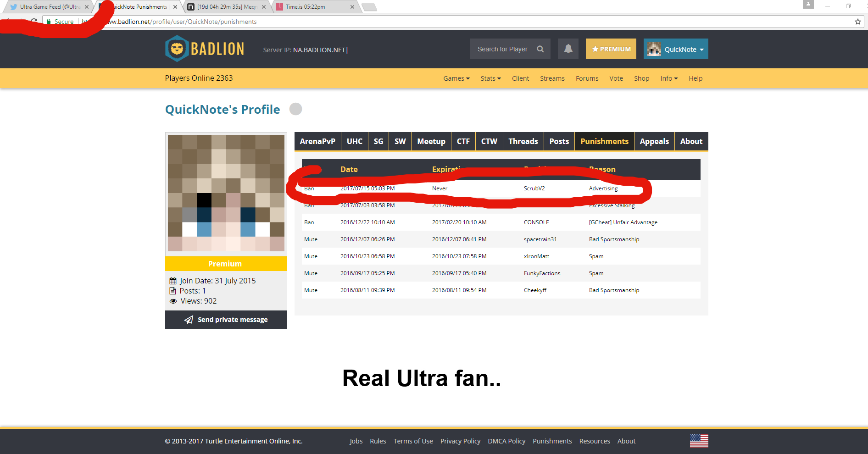Open the CTW profile tab
This screenshot has height=454, width=868.
pos(489,141)
